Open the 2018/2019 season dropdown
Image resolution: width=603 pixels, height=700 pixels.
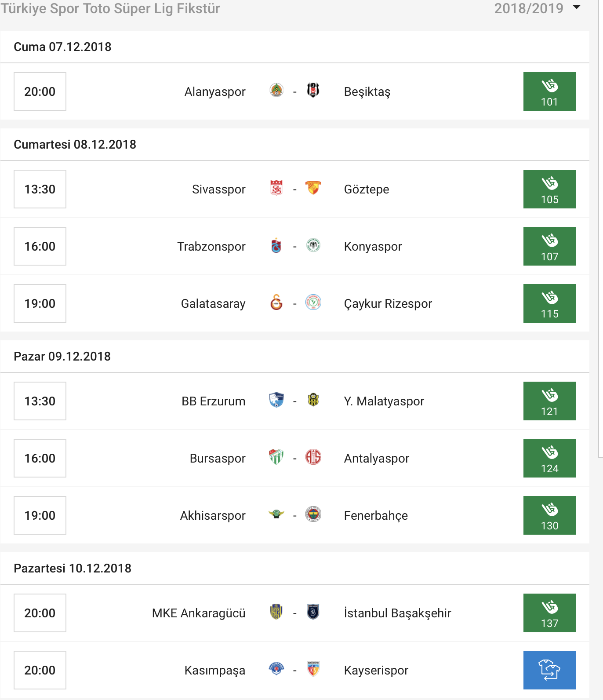pyautogui.click(x=537, y=8)
